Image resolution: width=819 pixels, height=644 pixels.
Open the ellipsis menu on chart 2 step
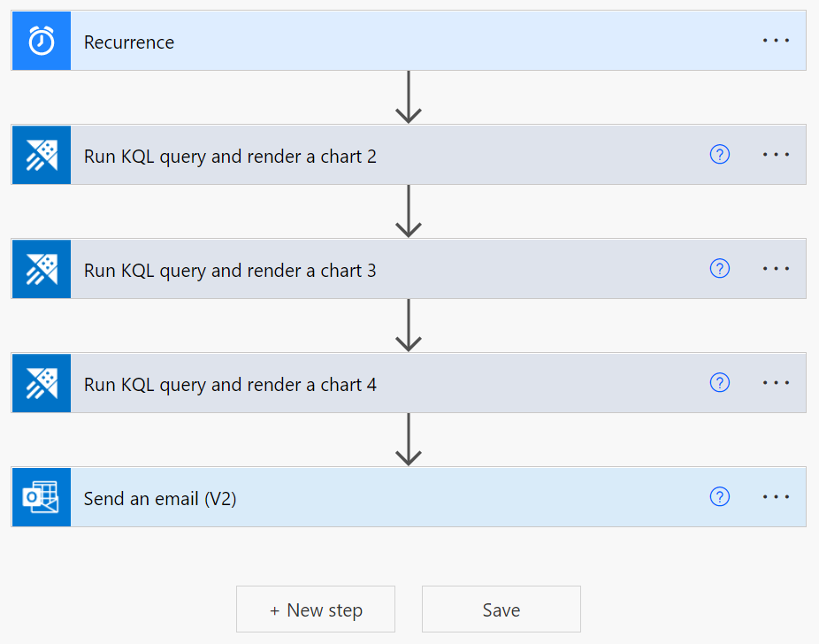click(776, 154)
